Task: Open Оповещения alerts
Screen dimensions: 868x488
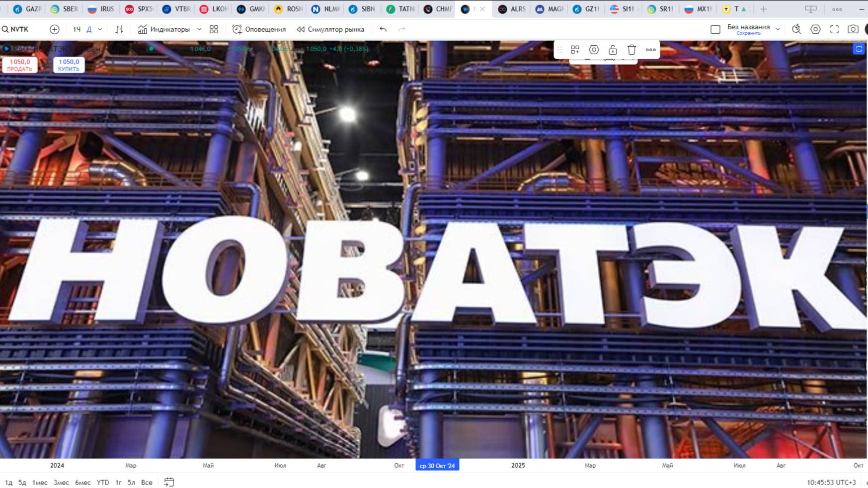Action: [x=259, y=29]
